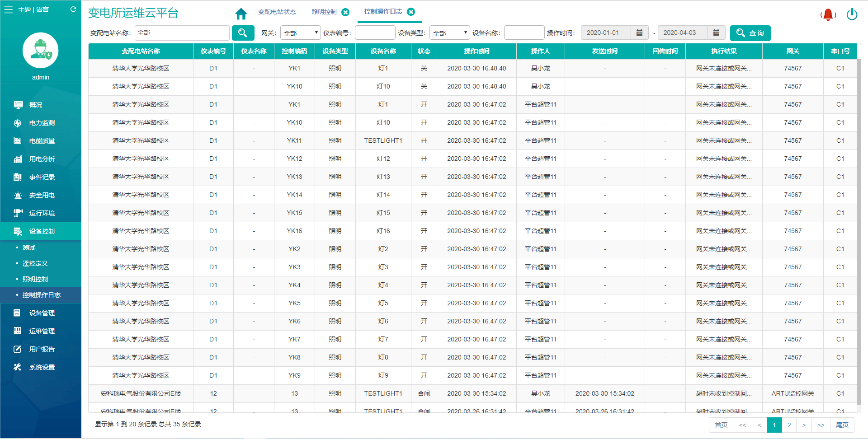Search substation name with magnifier button

pyautogui.click(x=243, y=33)
